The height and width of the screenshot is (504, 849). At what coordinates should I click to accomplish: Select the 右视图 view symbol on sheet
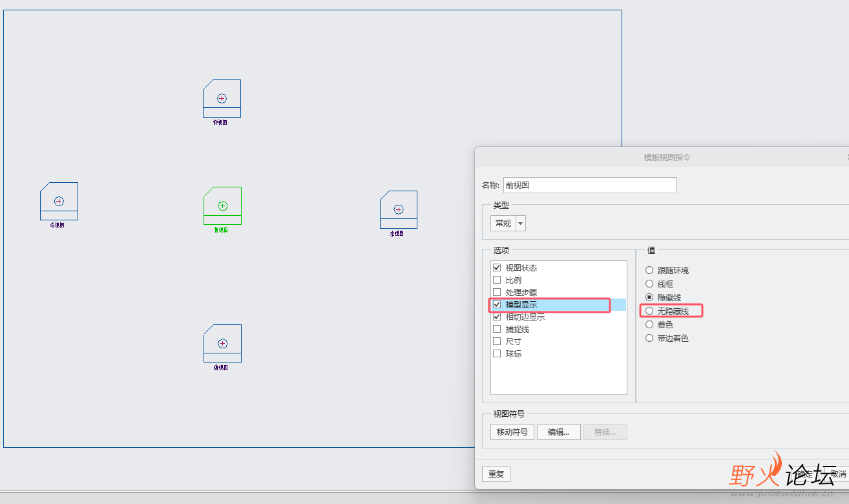click(59, 201)
